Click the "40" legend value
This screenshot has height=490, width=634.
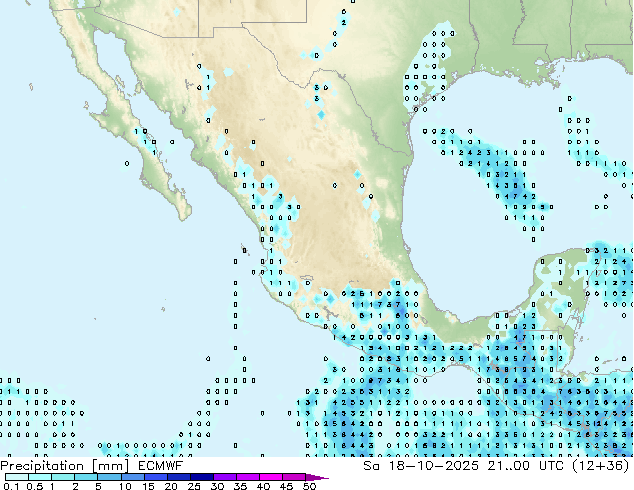point(263,486)
